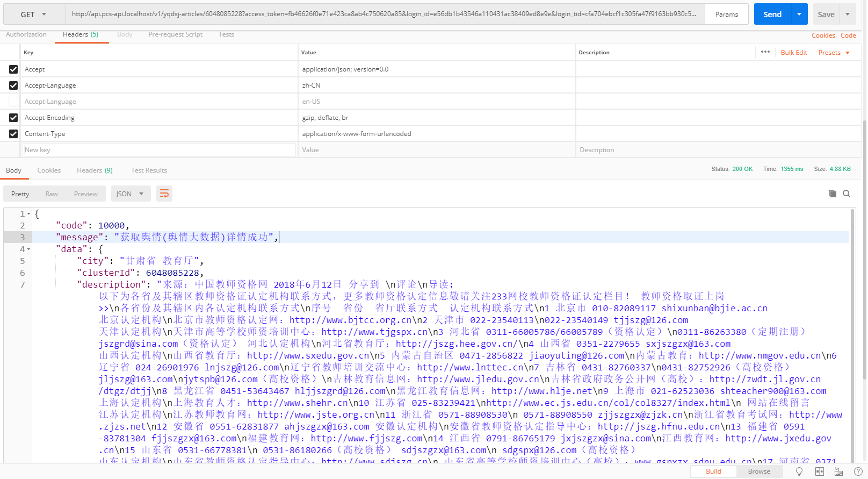Screen dimensions: 868x479
Task: Expand the JSON format dropdown
Action: point(130,194)
